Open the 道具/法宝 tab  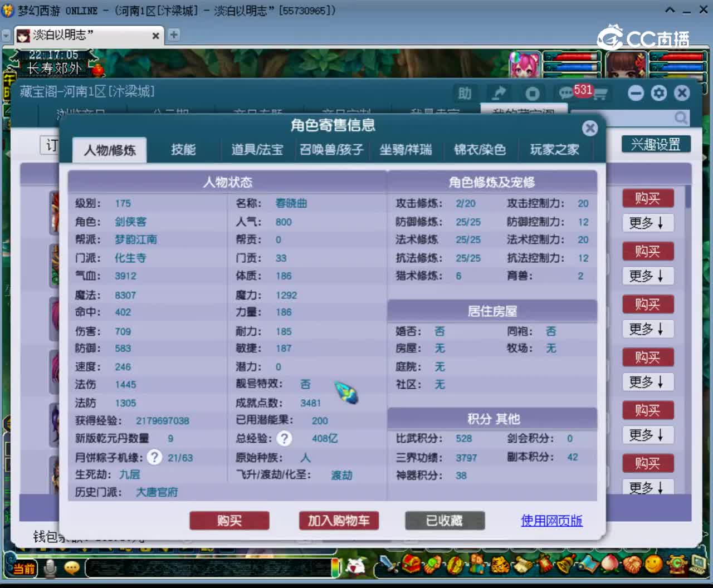[x=257, y=150]
